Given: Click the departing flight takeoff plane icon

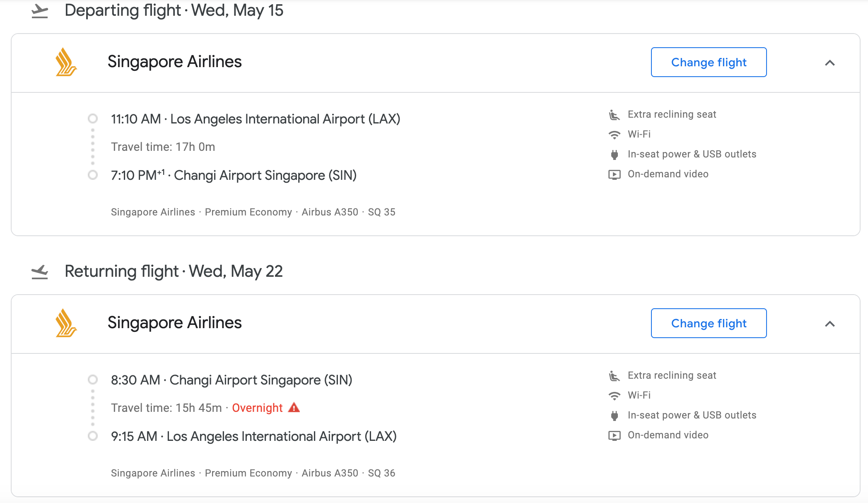Looking at the screenshot, I should pos(40,11).
